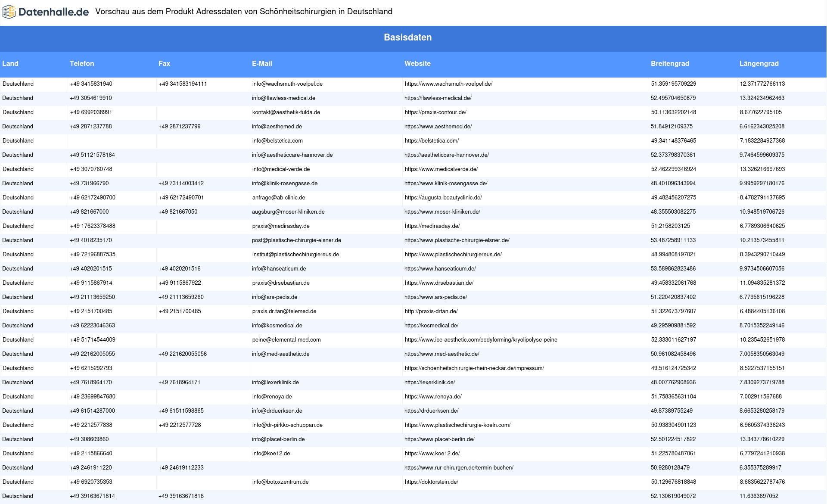This screenshot has height=504, width=827.
Task: Click email info@aesthemed.de
Action: click(277, 127)
